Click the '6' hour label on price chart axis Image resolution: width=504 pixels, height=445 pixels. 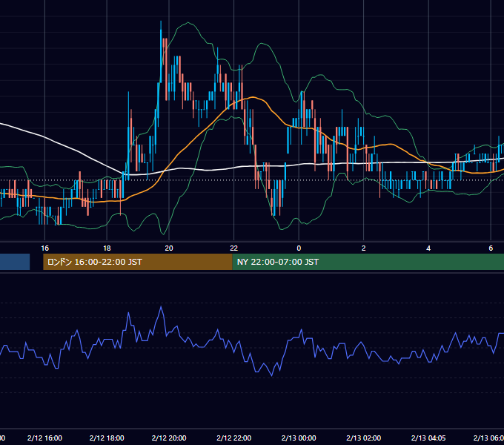491,248
